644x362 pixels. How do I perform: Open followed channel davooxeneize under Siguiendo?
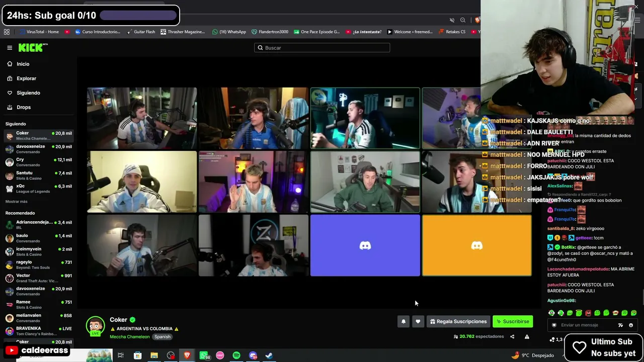[x=38, y=149]
